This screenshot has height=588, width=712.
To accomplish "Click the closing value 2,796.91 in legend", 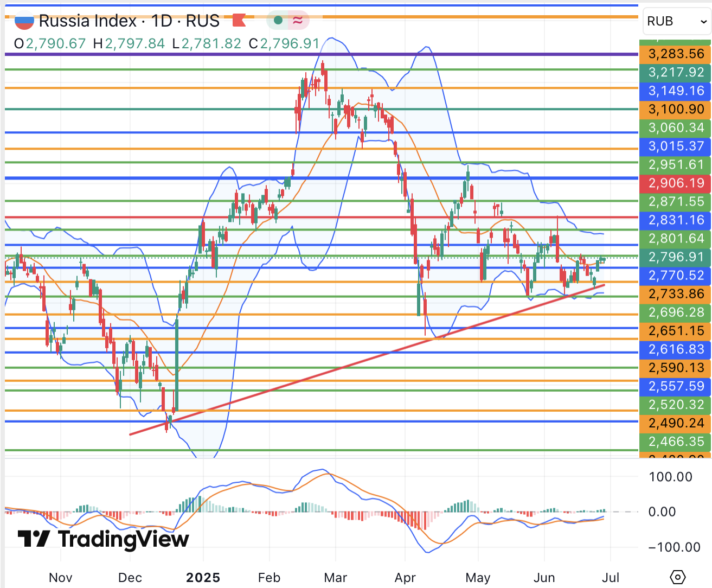I will [290, 43].
